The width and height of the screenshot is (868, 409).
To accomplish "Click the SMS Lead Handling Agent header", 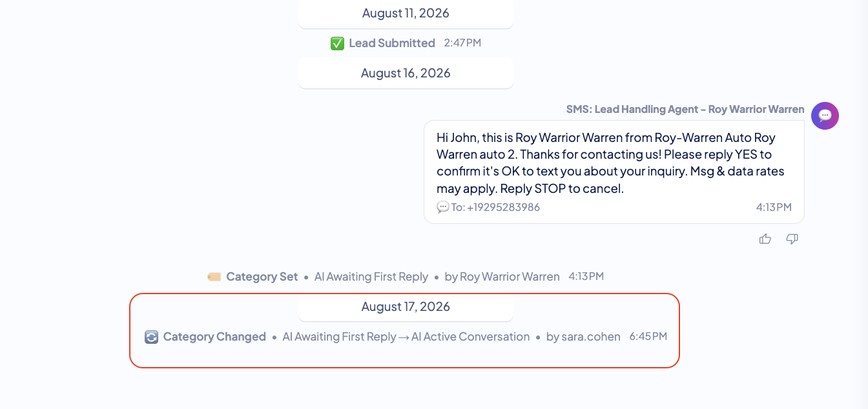I will coord(685,109).
